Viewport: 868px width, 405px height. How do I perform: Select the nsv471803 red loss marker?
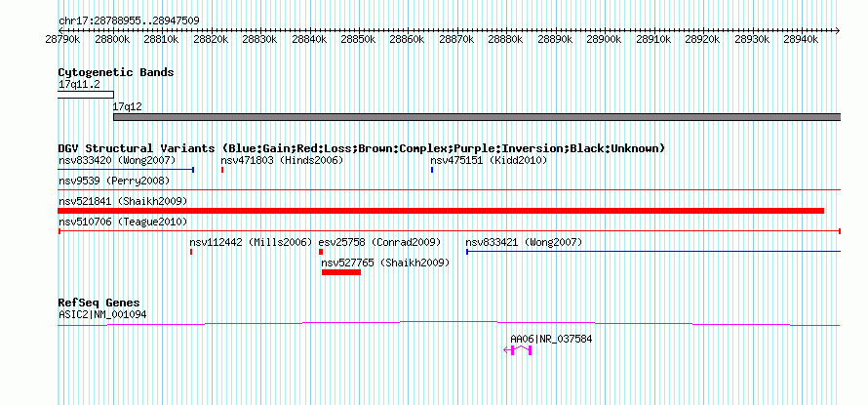point(222,170)
